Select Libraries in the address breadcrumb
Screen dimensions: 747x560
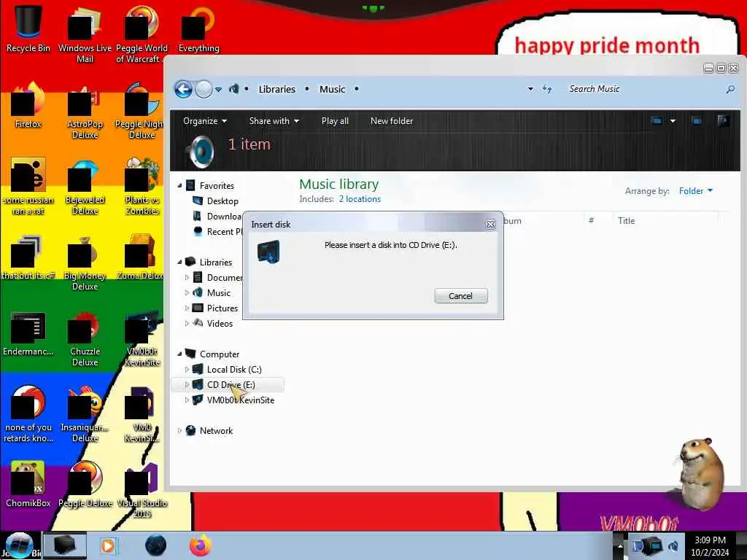coord(276,89)
